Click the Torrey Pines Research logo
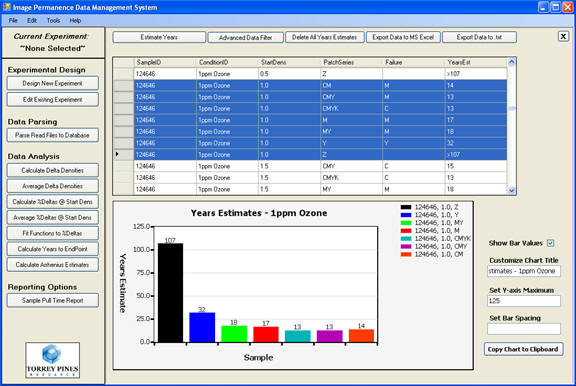Image resolution: width=576 pixels, height=386 pixels. pyautogui.click(x=53, y=360)
